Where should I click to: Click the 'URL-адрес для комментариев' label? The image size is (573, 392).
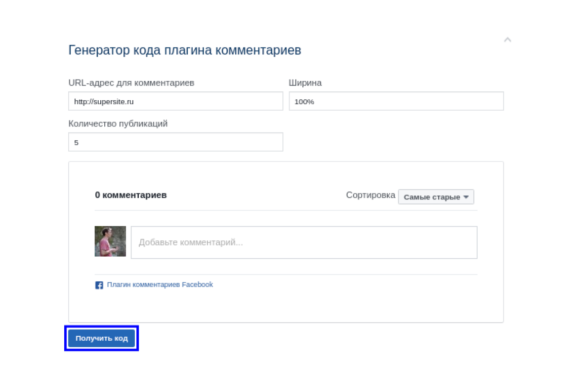pos(131,83)
